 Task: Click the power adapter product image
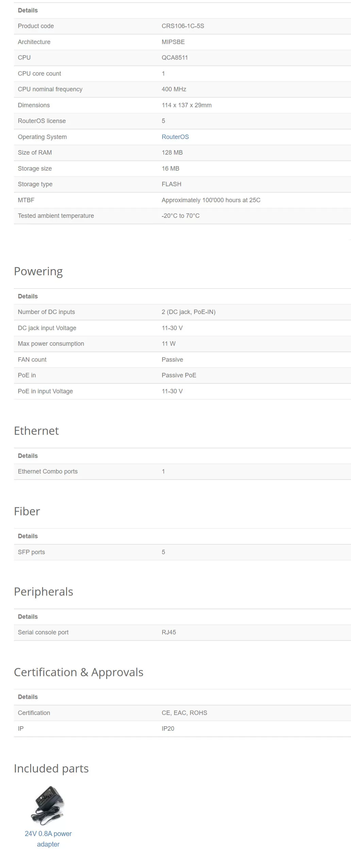[x=48, y=806]
